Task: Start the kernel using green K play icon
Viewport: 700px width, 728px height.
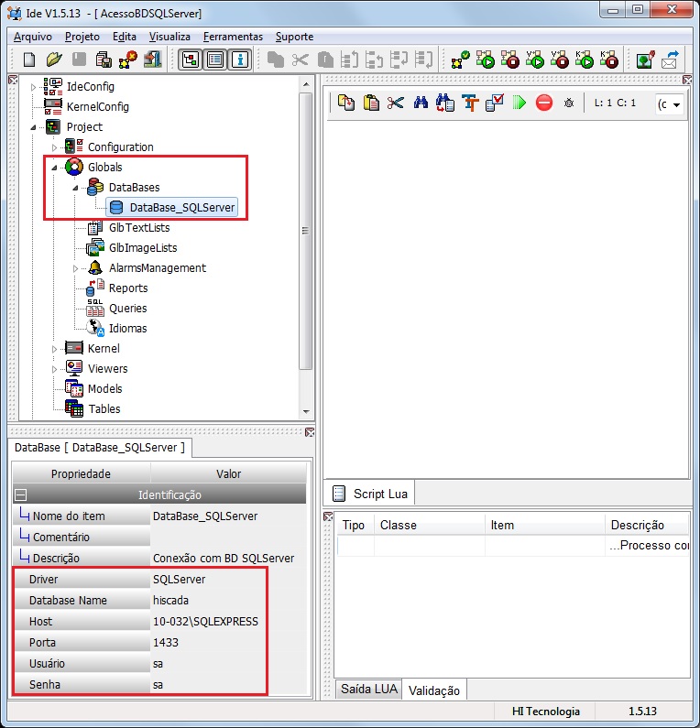Action: pyautogui.click(x=585, y=60)
